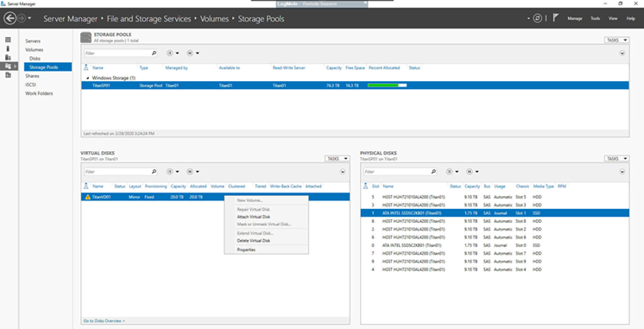This screenshot has height=329, width=644.
Task: Open the Manage menu
Action: coord(575,18)
